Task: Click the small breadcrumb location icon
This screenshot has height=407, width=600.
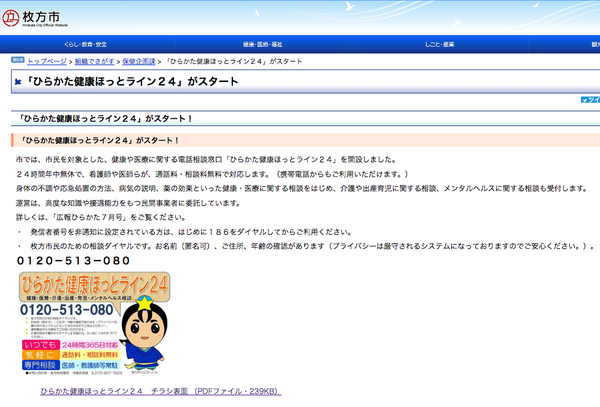Action: point(19,61)
